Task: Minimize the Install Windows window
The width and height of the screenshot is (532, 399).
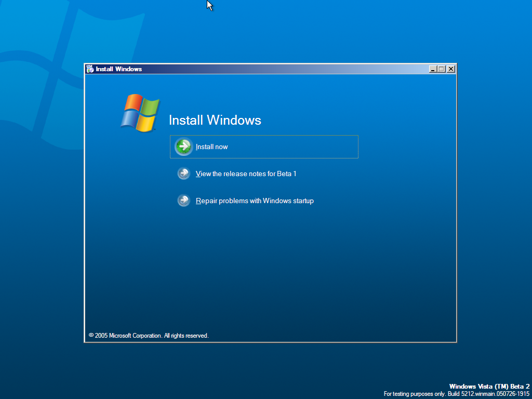Action: pos(433,69)
